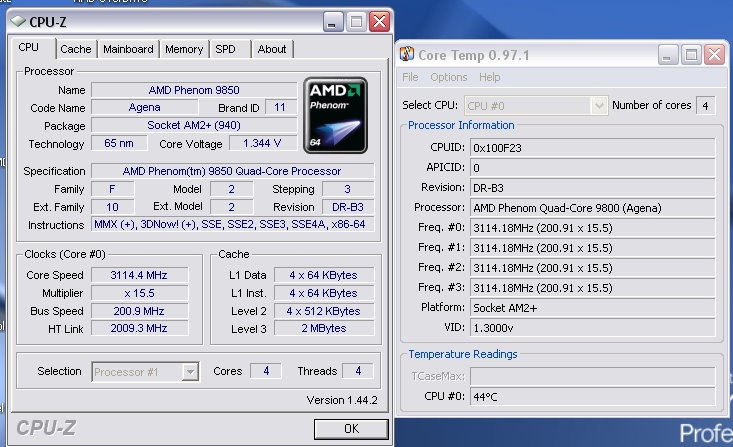Close the Core Temp window
This screenshot has height=447, width=733.
click(715, 55)
